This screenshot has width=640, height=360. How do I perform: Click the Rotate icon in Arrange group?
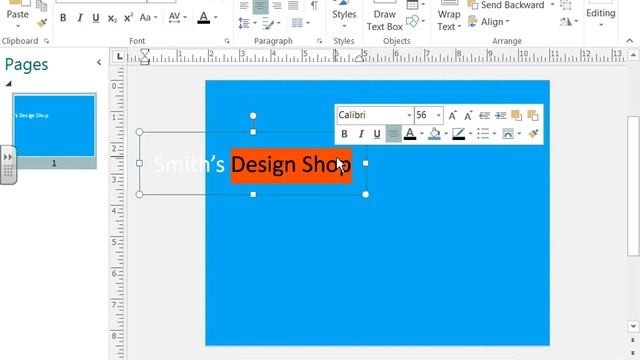[x=566, y=21]
